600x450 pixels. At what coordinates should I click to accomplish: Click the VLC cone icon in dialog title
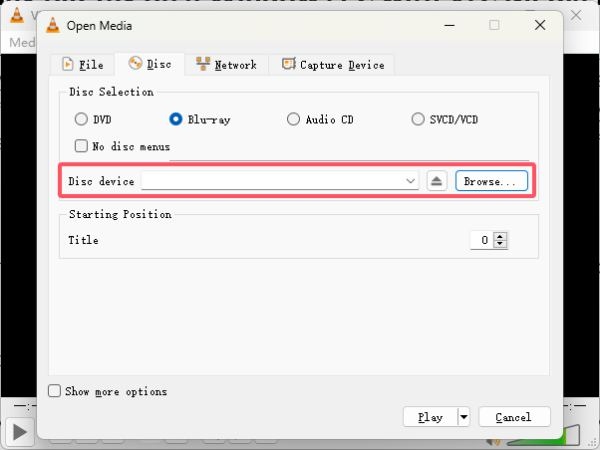(53, 25)
